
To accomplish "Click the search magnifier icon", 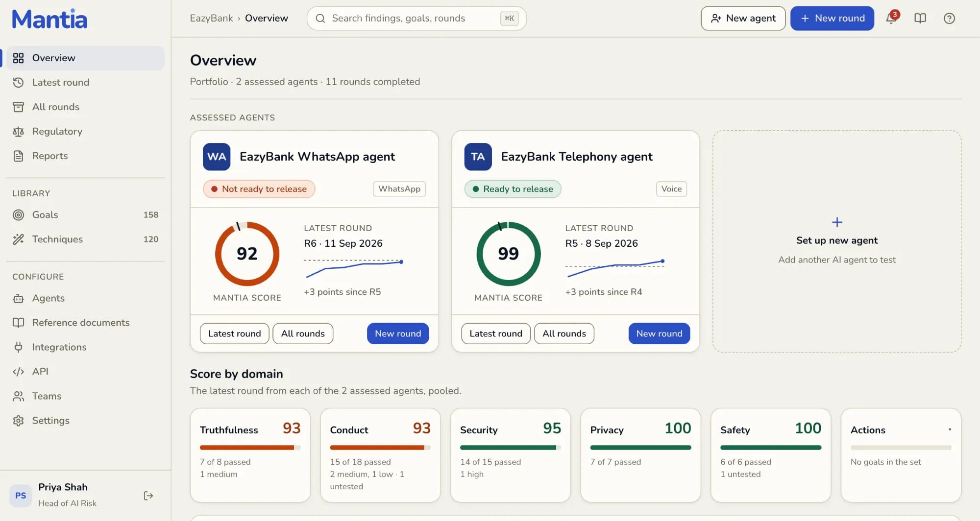I will coord(320,19).
